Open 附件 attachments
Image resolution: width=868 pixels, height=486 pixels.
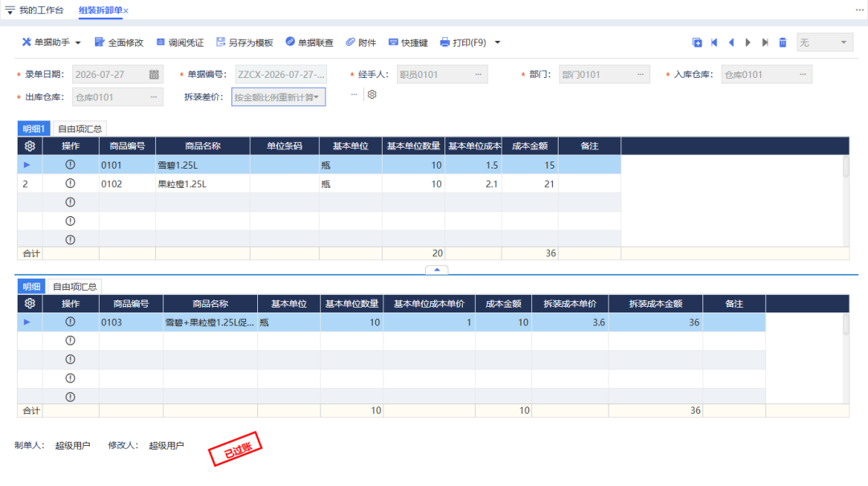pos(361,43)
